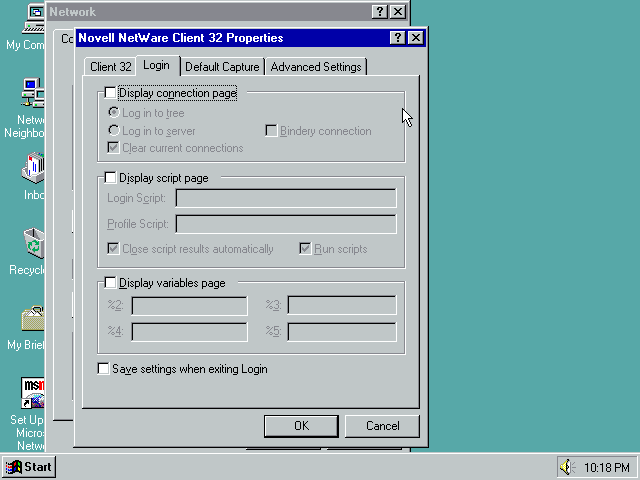640x480 pixels.
Task: Click the help question mark in Novell Properties title bar
Action: (397, 38)
